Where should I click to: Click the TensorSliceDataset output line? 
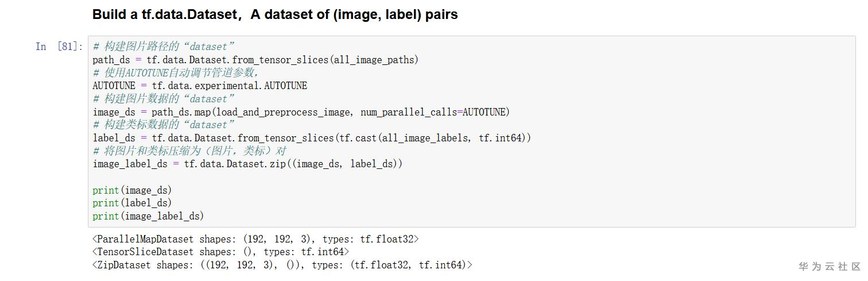pos(220,252)
